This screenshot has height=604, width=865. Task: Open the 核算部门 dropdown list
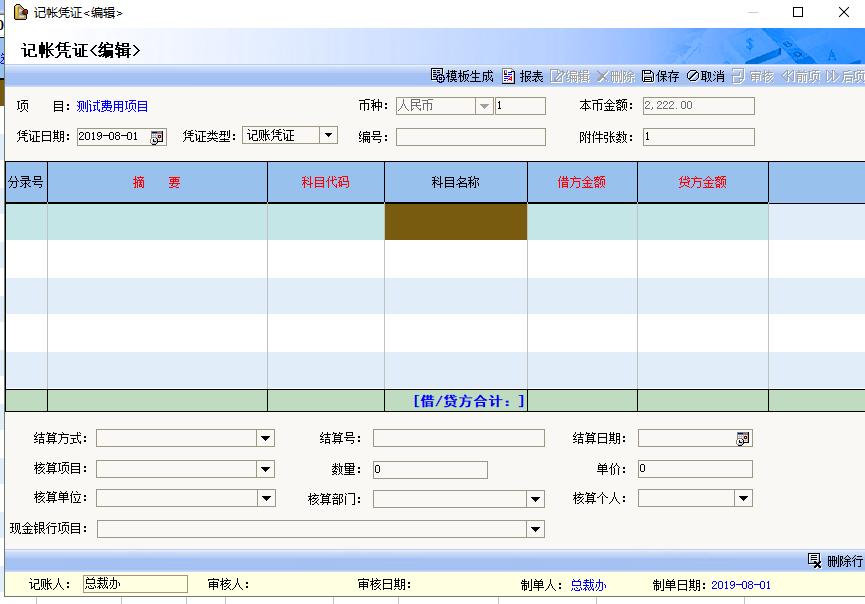tap(536, 498)
